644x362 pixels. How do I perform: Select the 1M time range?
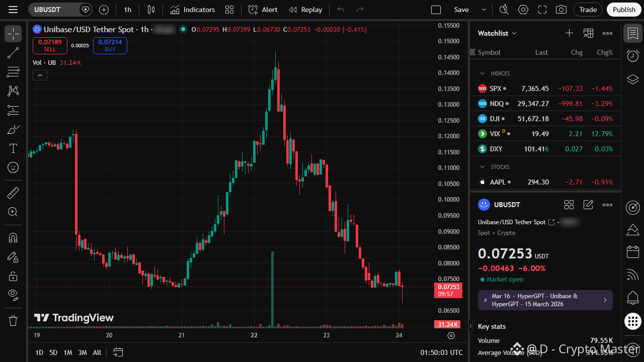click(x=68, y=352)
